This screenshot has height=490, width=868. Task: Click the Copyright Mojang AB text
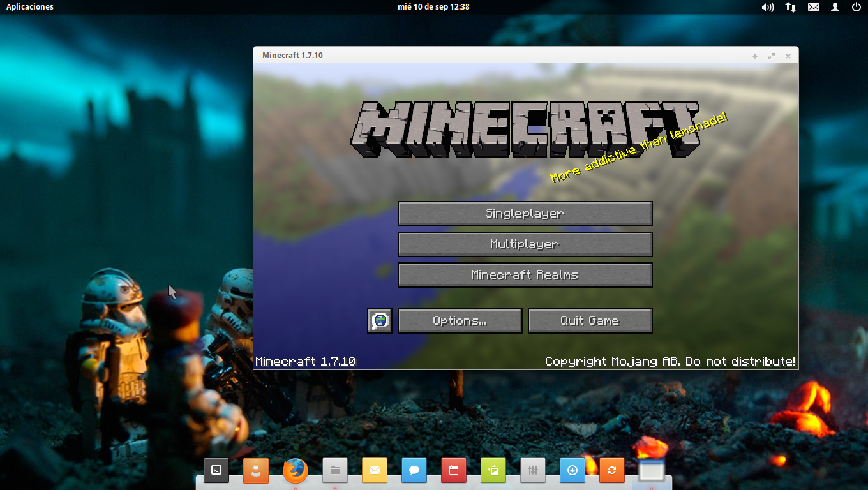(x=670, y=362)
